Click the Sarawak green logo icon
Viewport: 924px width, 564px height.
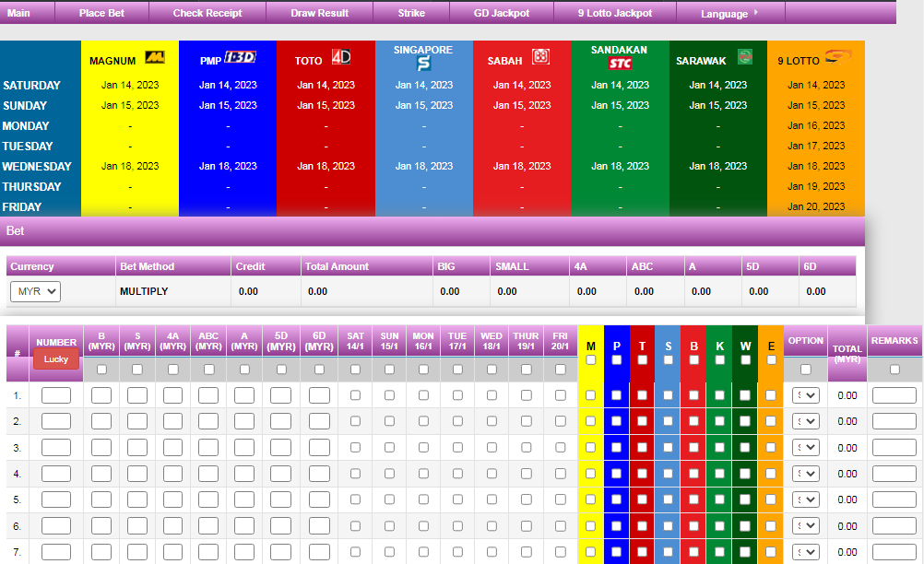(744, 57)
